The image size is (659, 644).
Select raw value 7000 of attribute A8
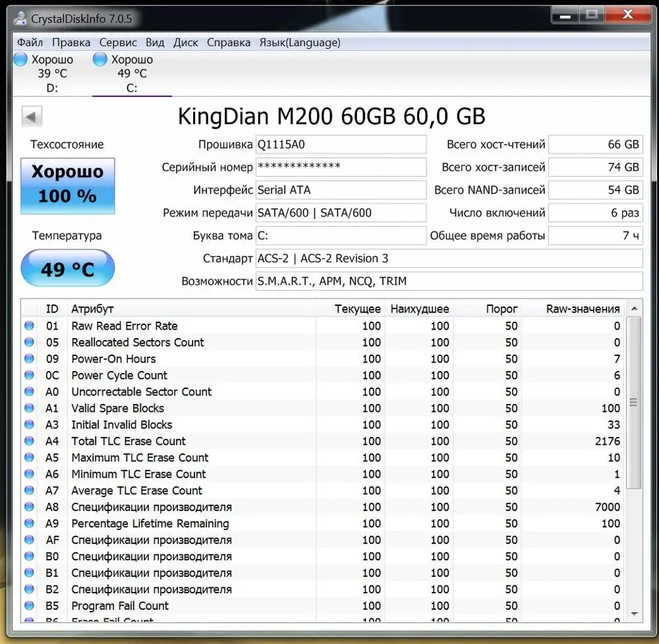[x=608, y=507]
